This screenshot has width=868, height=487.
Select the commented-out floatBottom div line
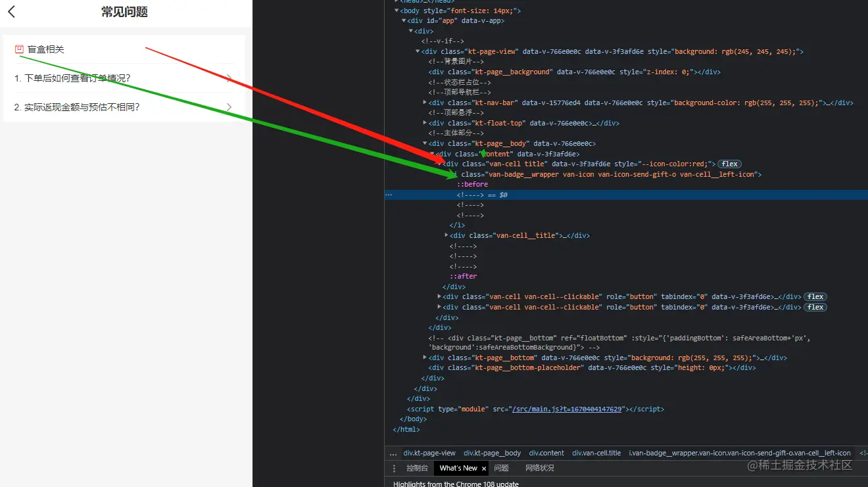(x=619, y=342)
